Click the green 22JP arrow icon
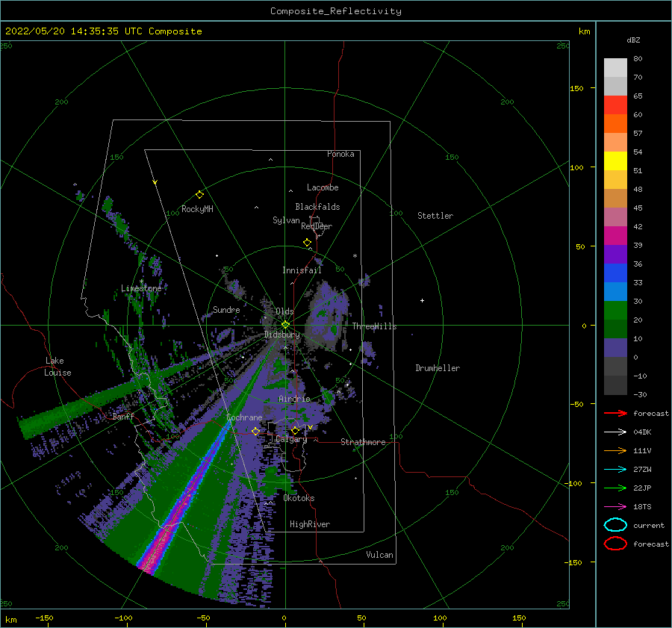Viewport: 672px width, 628px height. pos(615,488)
